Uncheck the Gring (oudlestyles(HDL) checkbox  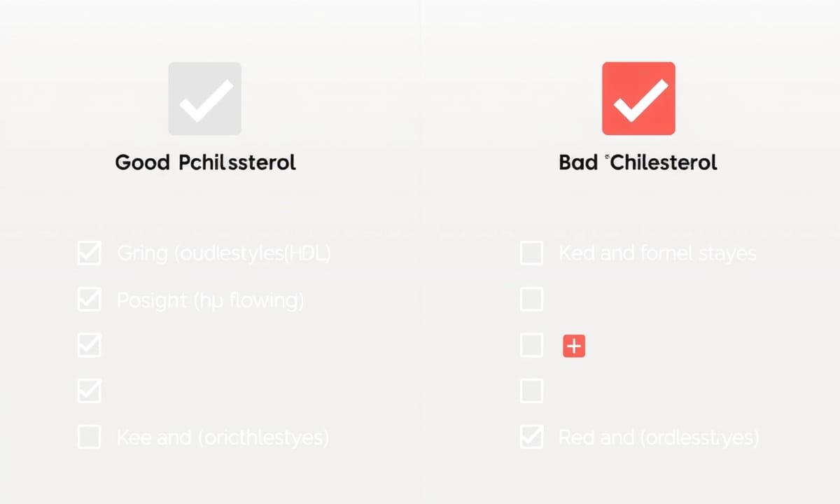click(89, 253)
